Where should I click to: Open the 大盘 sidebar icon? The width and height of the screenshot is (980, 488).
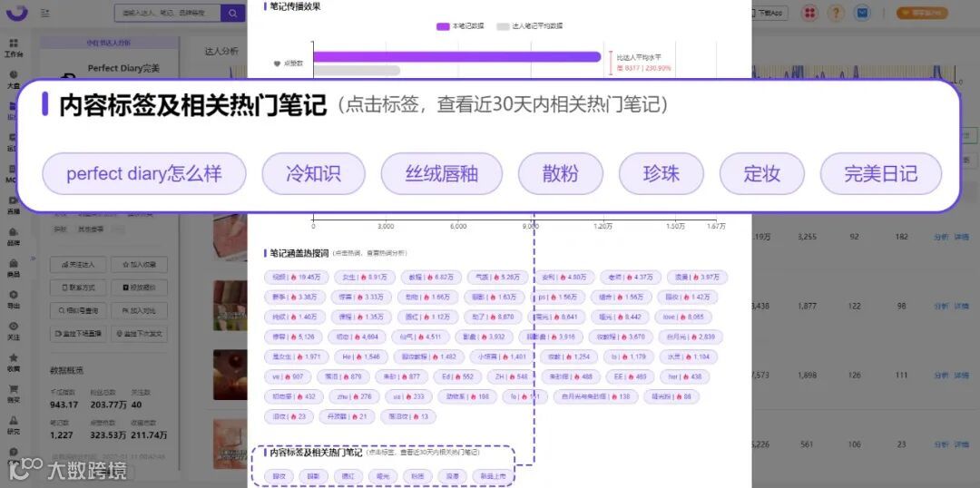(13, 77)
